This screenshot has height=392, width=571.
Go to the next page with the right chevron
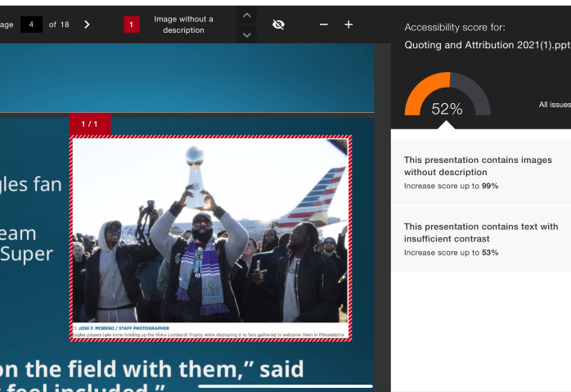pos(88,25)
